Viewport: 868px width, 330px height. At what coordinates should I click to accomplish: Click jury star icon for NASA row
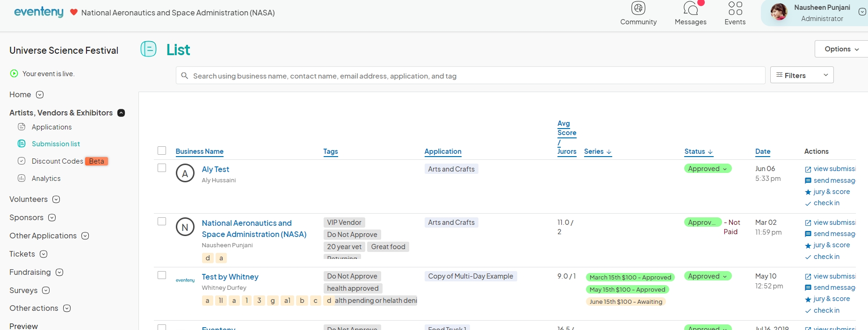pos(808,246)
